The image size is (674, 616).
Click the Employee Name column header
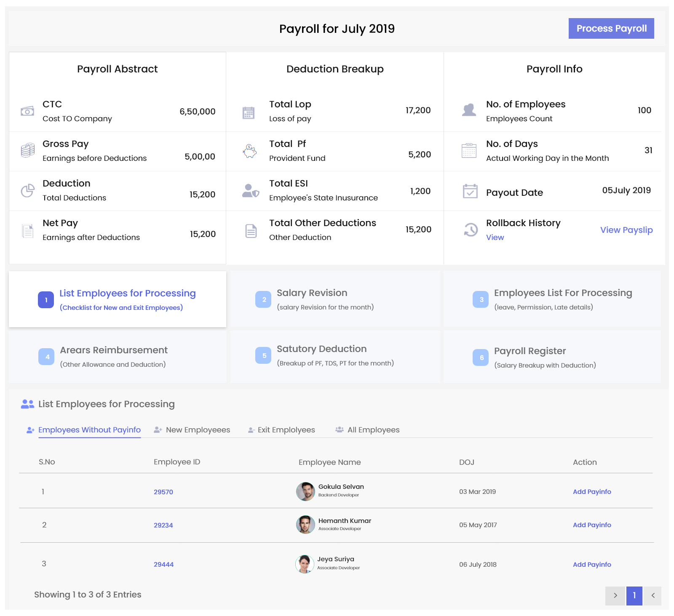(330, 462)
